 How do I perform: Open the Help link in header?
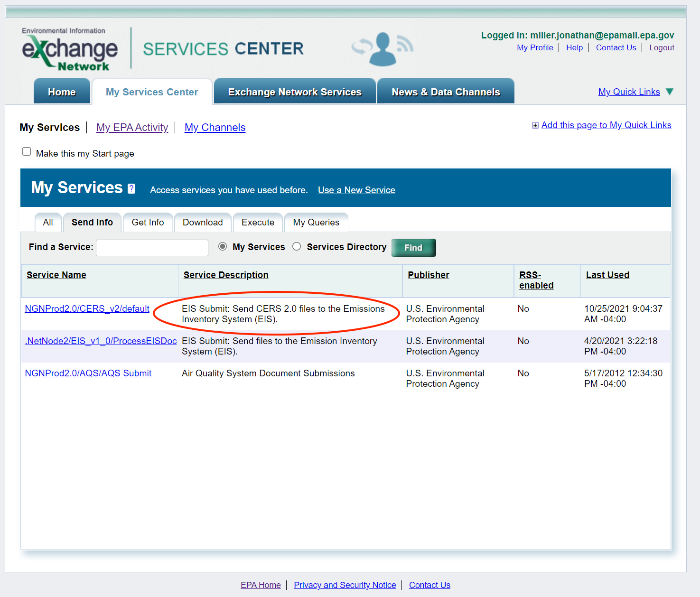pos(574,47)
